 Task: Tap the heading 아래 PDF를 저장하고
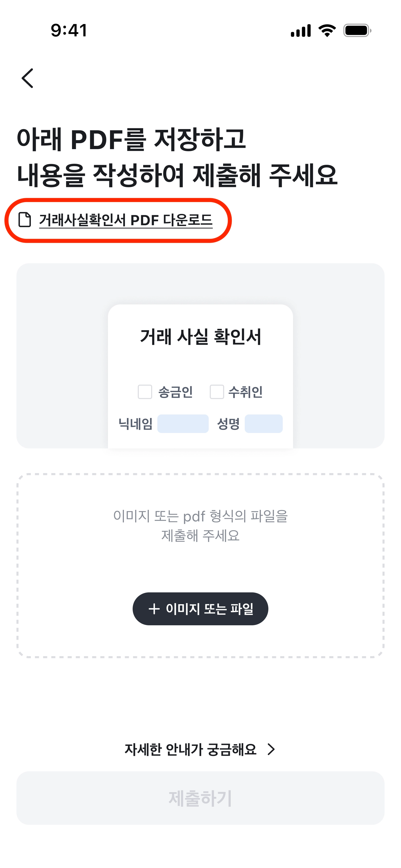(131, 139)
